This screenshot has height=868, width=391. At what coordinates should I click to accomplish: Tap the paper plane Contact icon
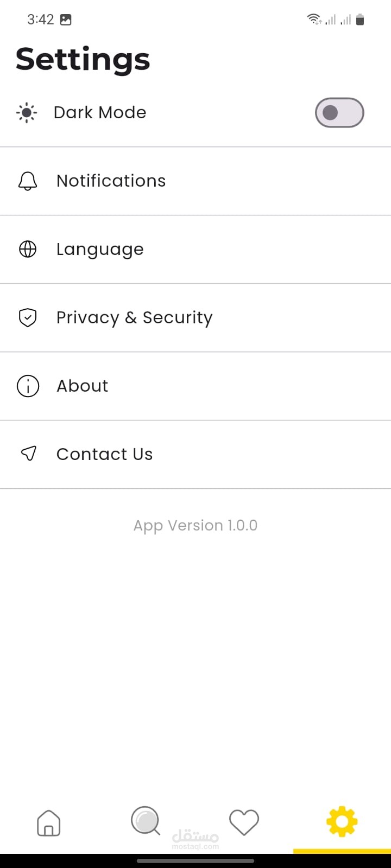tap(28, 454)
